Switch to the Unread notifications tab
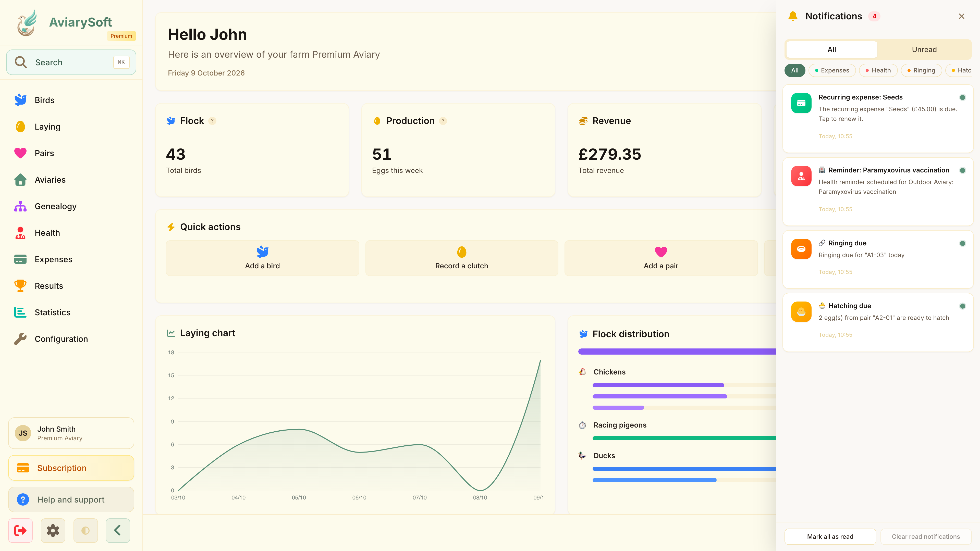This screenshot has width=980, height=551. pos(924,49)
